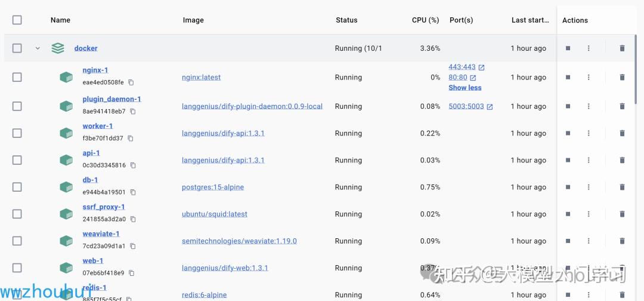Stop the docker compose stack

(x=568, y=48)
